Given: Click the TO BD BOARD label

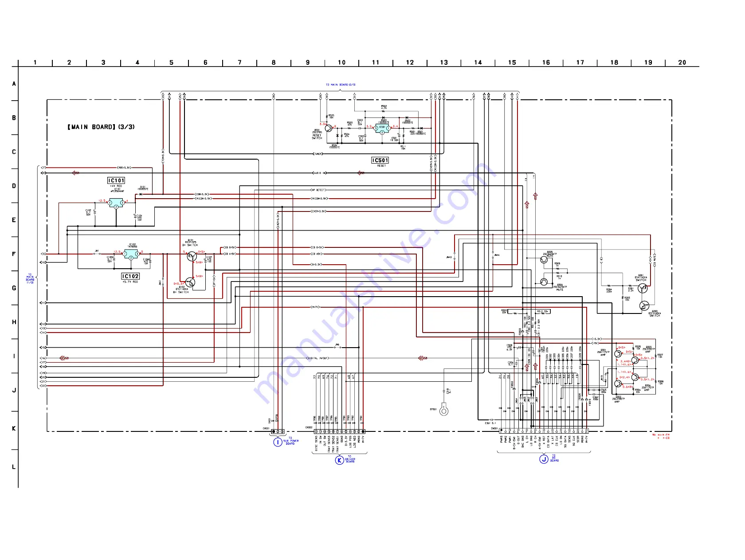Looking at the screenshot, I should coord(554,458).
